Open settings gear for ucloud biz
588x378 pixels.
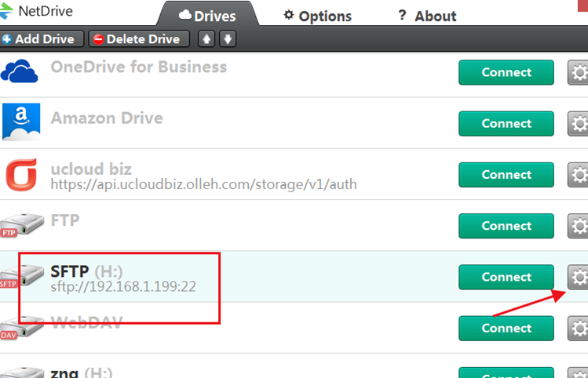578,175
